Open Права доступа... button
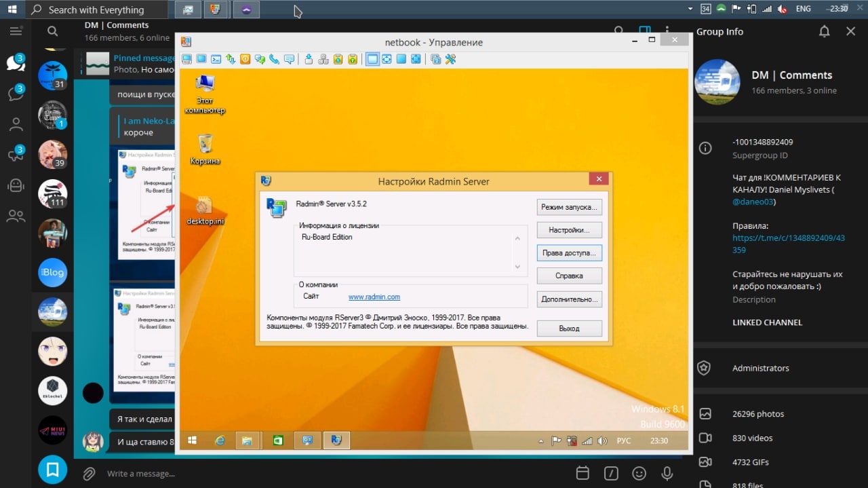868x488 pixels. [x=569, y=253]
